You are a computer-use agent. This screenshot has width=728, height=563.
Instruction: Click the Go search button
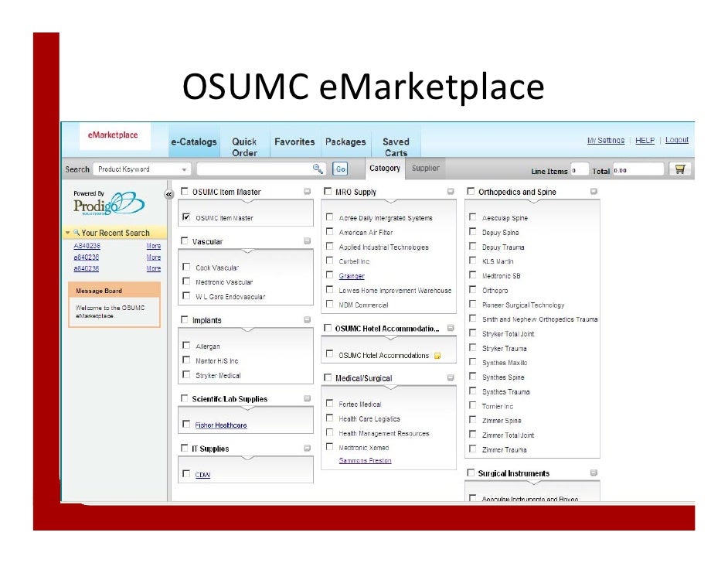(340, 169)
